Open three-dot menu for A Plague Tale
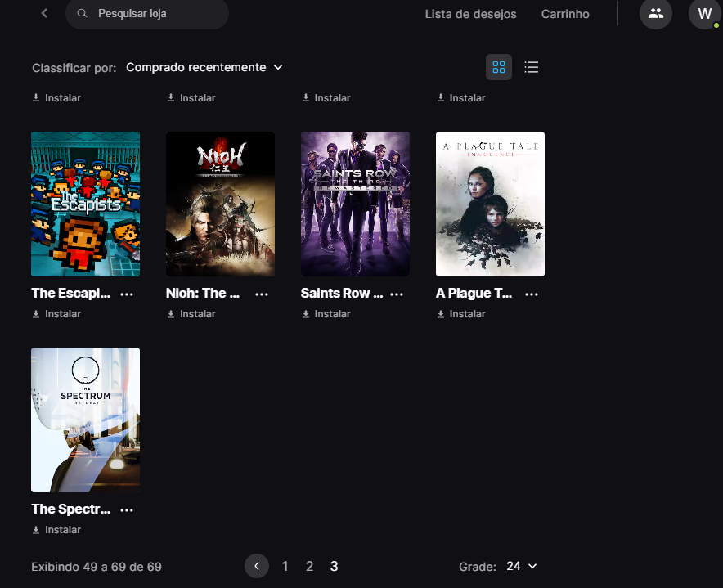The width and height of the screenshot is (723, 588). click(x=532, y=294)
